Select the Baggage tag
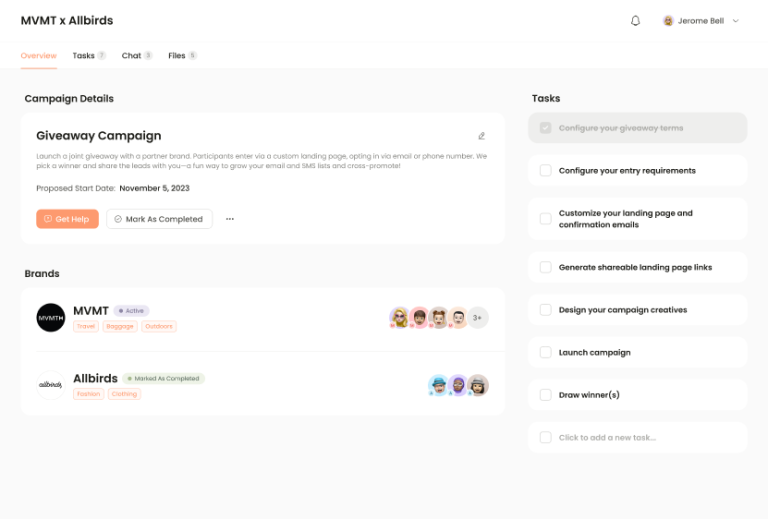Viewport: 768px width, 519px height. [120, 326]
